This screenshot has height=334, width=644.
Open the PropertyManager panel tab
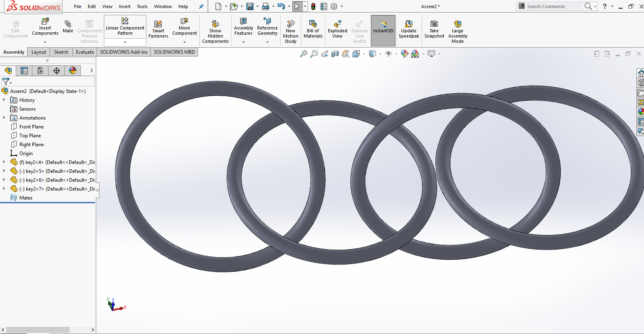click(24, 71)
